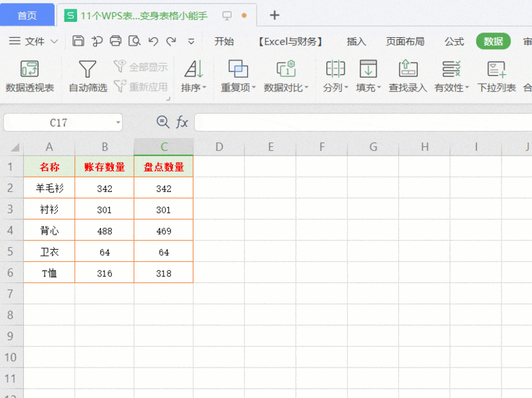This screenshot has width=532, height=398.
Task: Click the Undo arrow icon
Action: (153, 41)
